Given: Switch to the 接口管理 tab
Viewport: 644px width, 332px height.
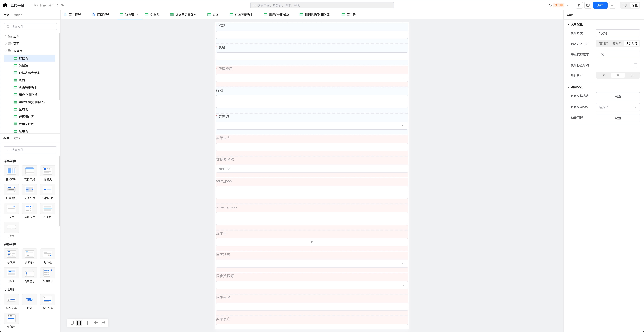Looking at the screenshot, I should [x=101, y=14].
